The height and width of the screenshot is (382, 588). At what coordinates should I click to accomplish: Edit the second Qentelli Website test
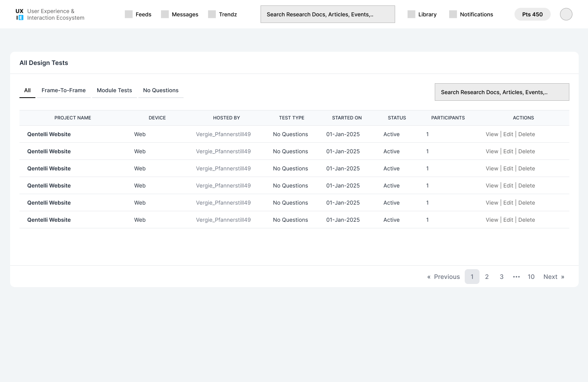pyautogui.click(x=508, y=151)
